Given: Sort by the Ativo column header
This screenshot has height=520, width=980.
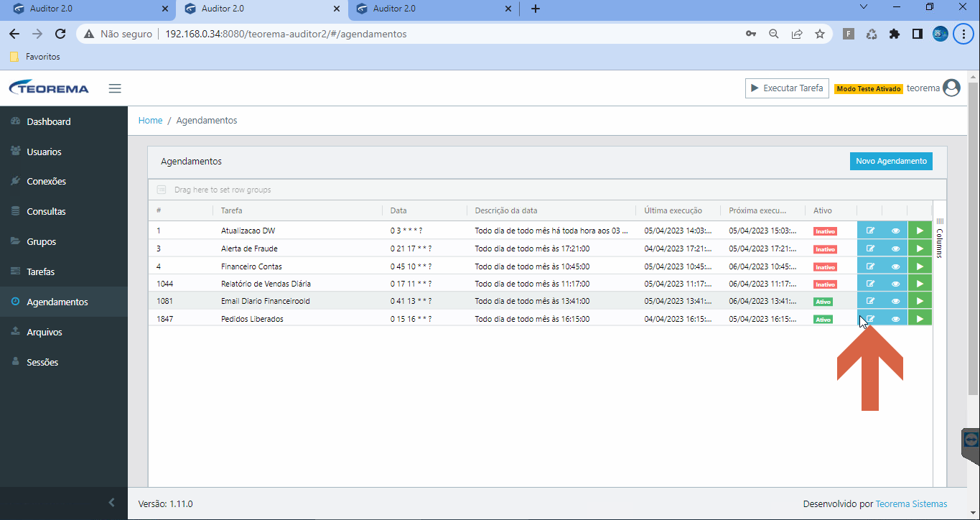Looking at the screenshot, I should (823, 210).
